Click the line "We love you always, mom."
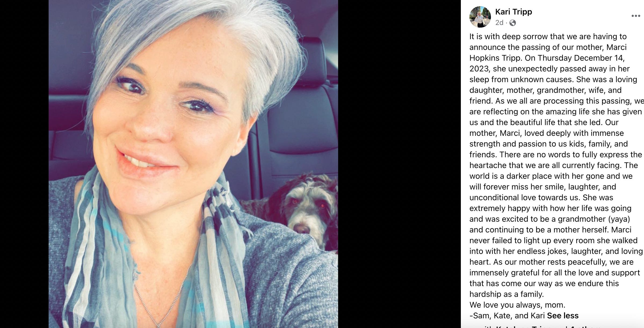The image size is (644, 328). (517, 305)
